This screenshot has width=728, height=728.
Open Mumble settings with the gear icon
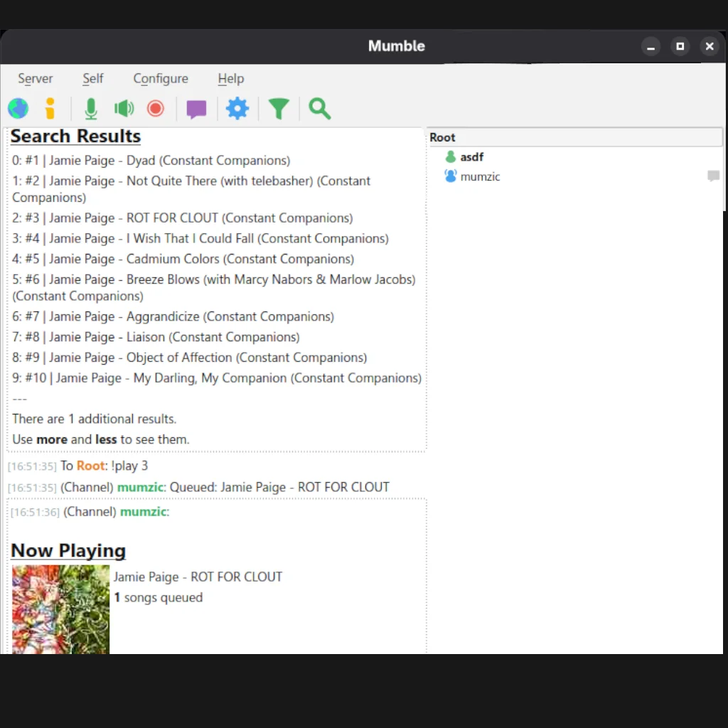(x=237, y=108)
